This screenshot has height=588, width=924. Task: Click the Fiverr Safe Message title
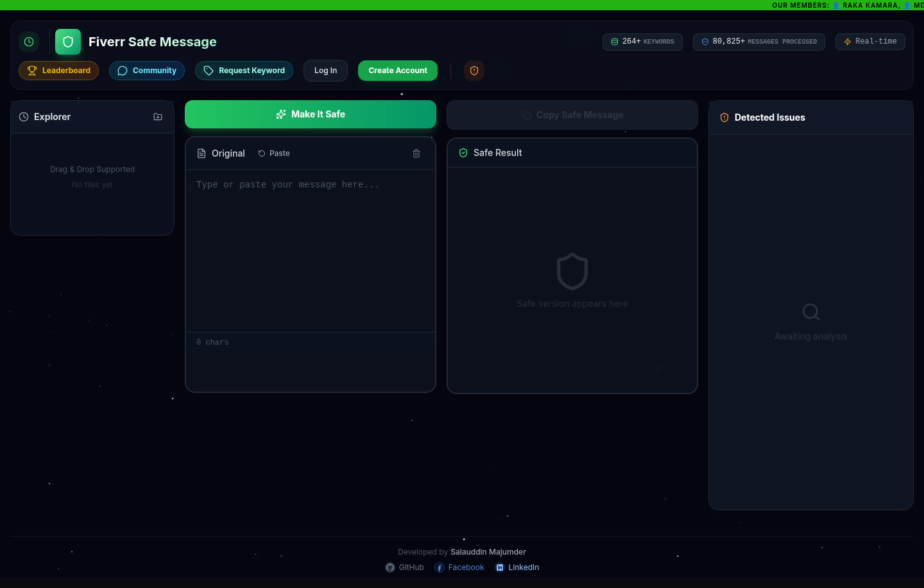153,42
